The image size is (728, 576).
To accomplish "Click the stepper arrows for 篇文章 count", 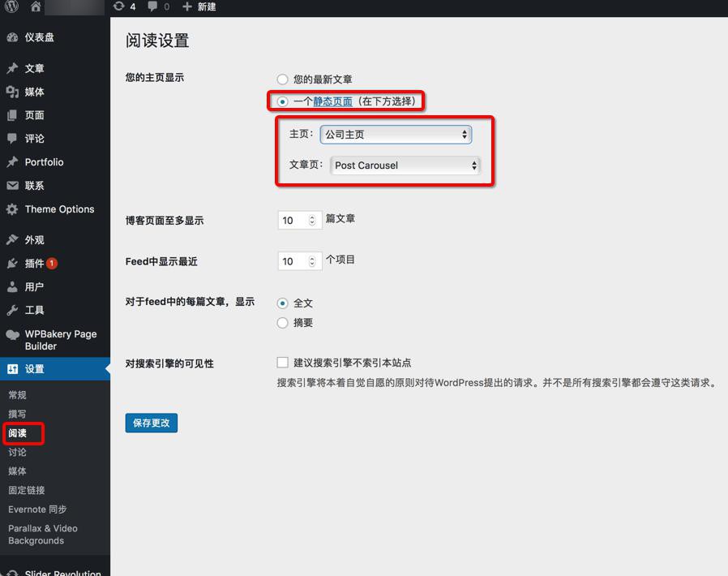I will coord(312,220).
